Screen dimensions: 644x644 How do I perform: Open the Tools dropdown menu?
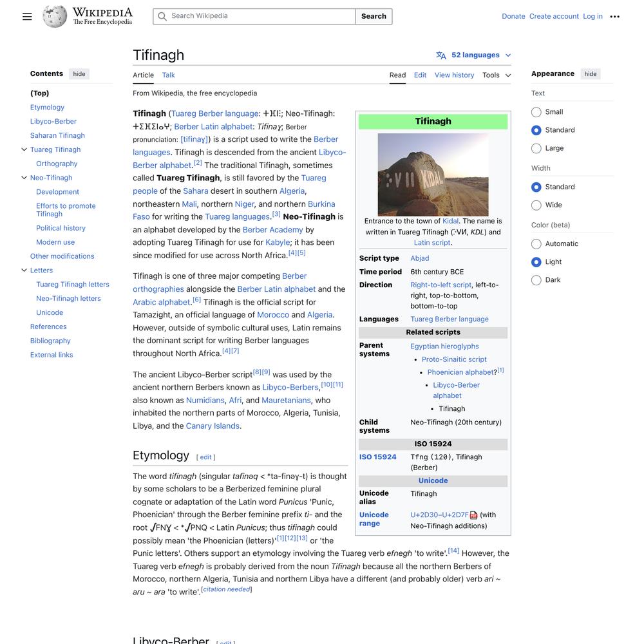coord(497,75)
